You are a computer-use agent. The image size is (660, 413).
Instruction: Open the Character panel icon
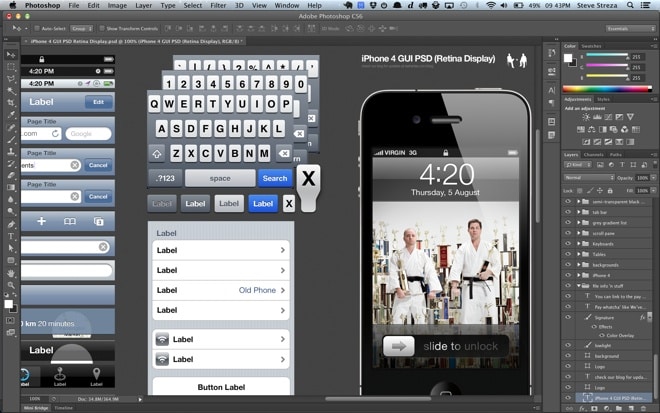[x=551, y=90]
